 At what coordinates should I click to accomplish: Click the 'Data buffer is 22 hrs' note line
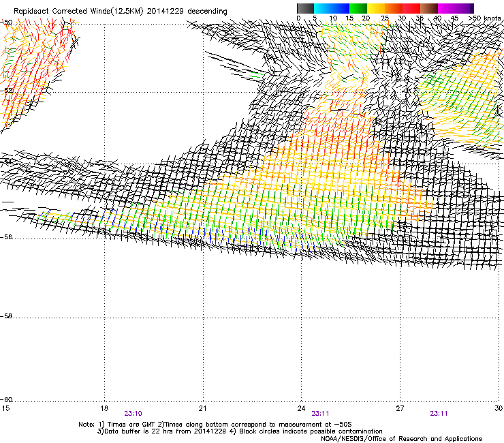pos(240,431)
